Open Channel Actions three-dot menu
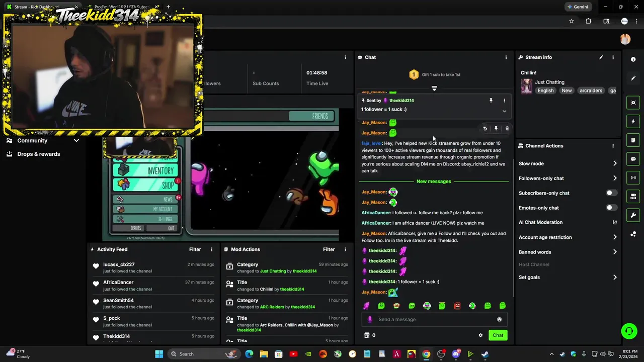The width and height of the screenshot is (644, 362). (613, 146)
